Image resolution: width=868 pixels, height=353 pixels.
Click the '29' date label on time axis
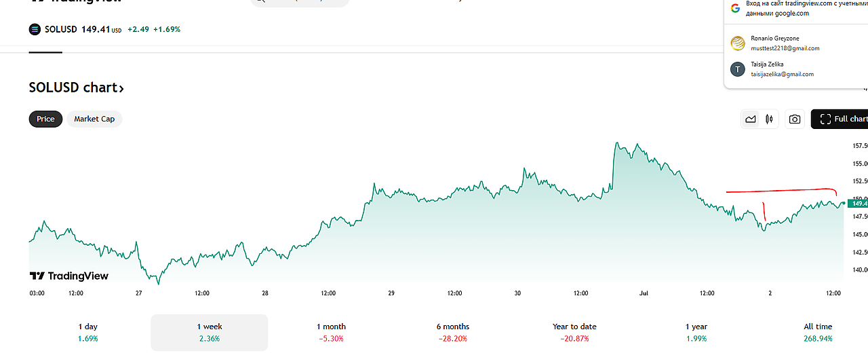[391, 293]
